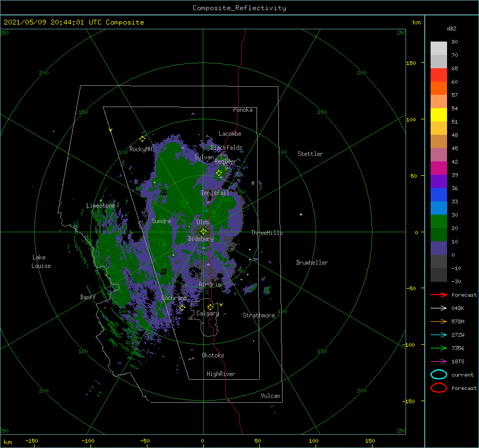Click the white asterisk marker above Limestone
479x448 pixels.
tap(101, 201)
